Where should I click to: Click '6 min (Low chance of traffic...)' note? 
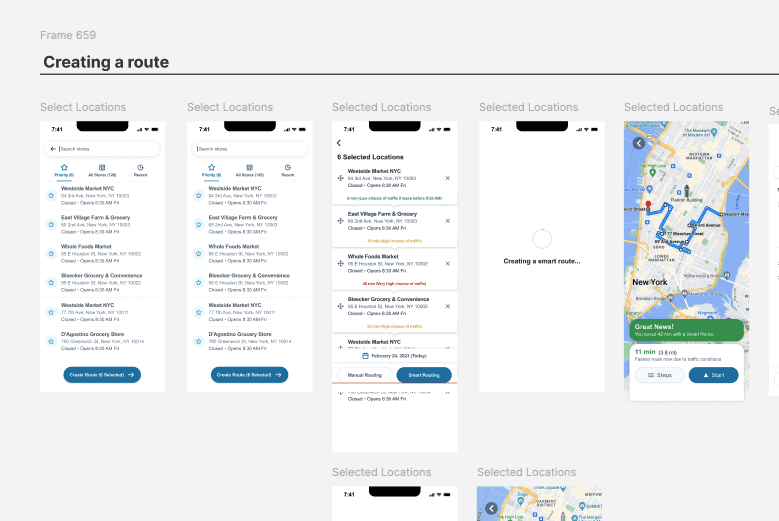[394, 198]
